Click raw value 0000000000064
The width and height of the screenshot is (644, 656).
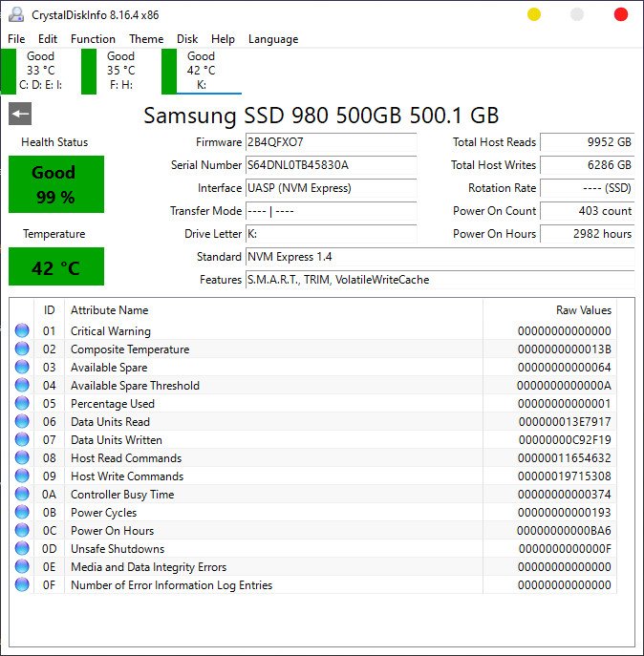pos(564,368)
